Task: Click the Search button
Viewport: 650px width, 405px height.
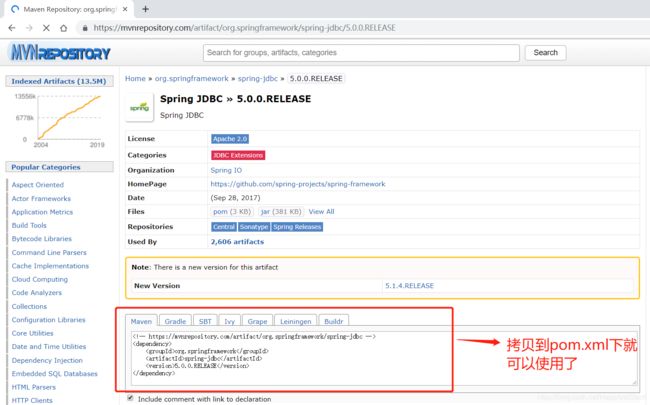Action: coord(545,53)
